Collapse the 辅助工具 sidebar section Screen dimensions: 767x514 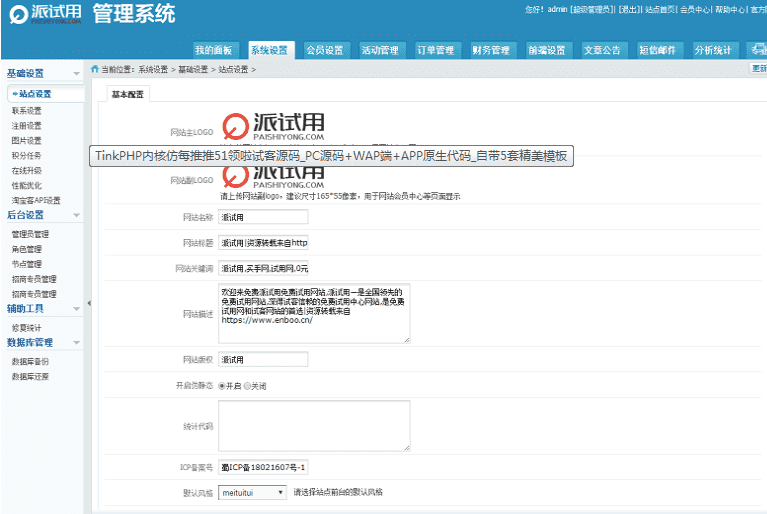tap(76, 309)
